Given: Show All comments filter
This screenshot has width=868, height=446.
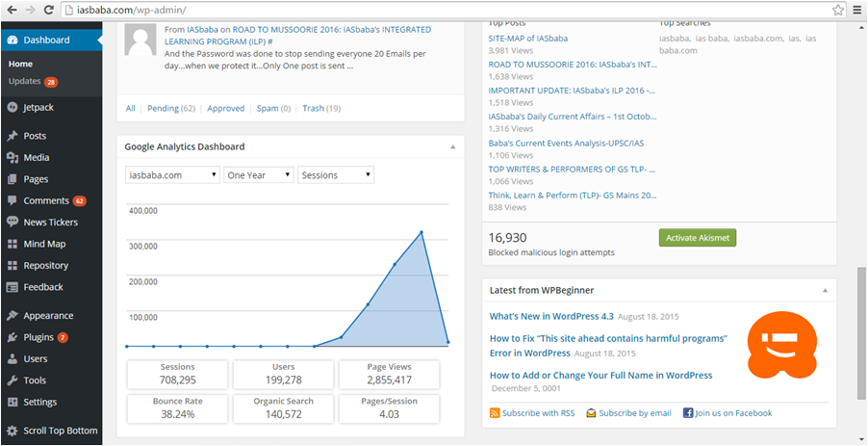Looking at the screenshot, I should click(130, 109).
